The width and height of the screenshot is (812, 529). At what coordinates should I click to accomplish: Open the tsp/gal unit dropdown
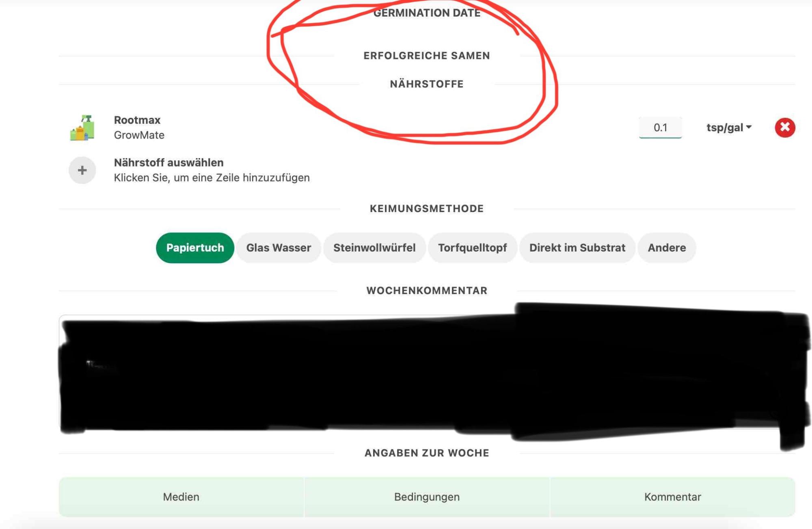pos(729,128)
